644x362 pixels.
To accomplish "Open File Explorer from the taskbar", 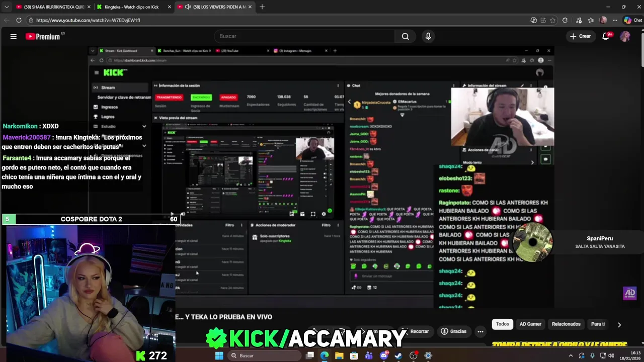I will (339, 355).
